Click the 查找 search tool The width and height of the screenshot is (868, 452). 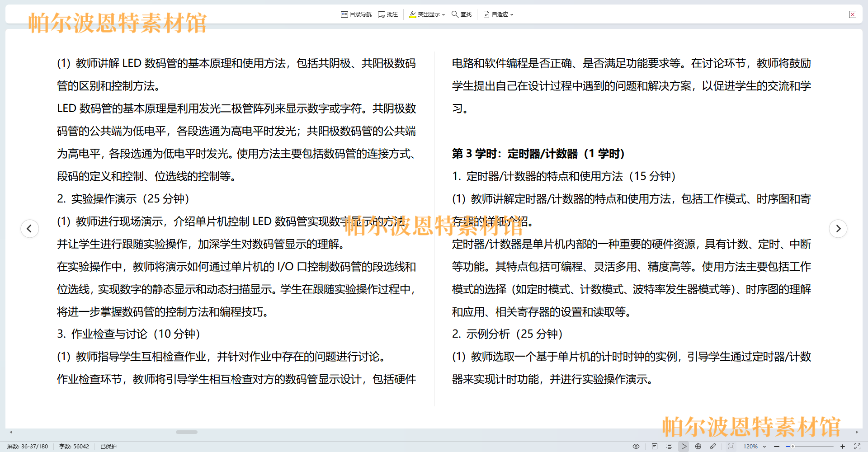click(x=462, y=14)
